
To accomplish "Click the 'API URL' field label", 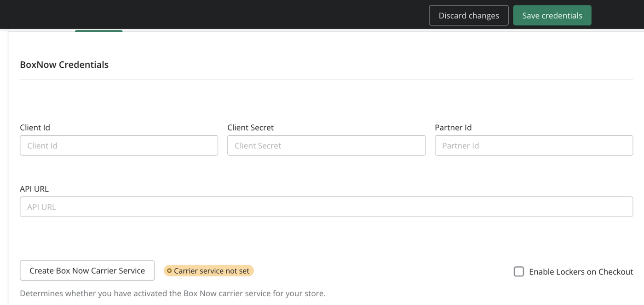I will click(34, 189).
